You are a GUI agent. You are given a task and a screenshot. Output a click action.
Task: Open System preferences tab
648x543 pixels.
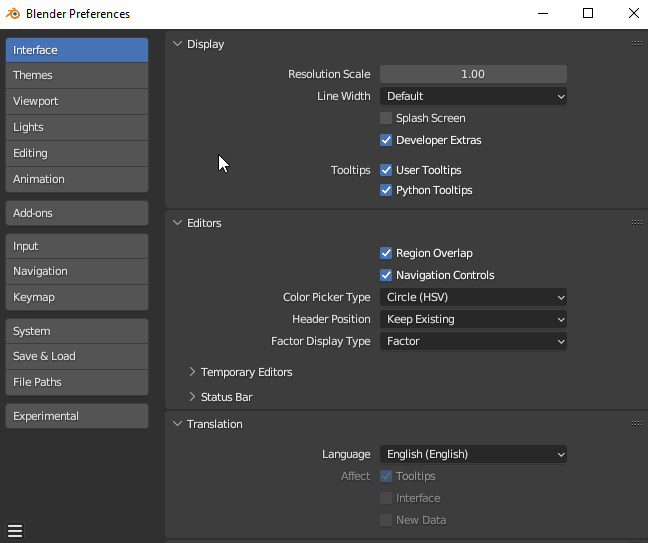pyautogui.click(x=77, y=331)
